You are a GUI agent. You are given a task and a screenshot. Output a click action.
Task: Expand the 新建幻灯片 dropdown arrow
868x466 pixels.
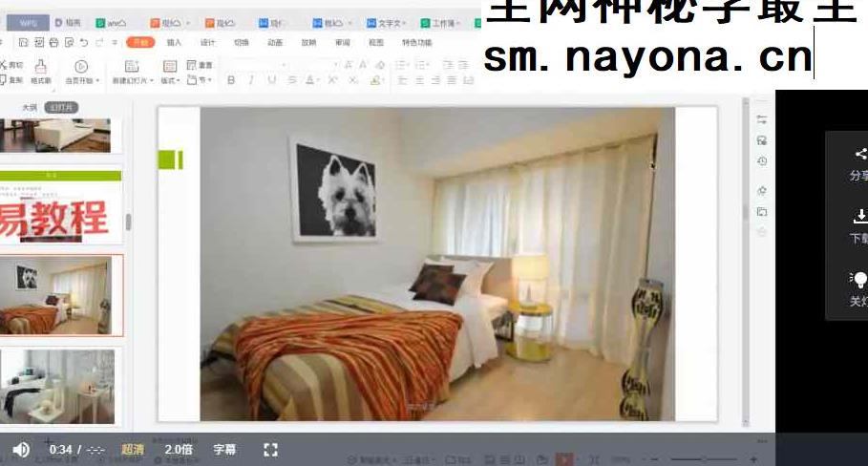pyautogui.click(x=152, y=81)
